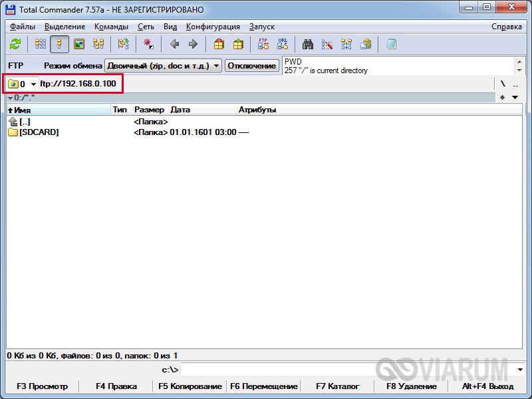Click the SDCARD date 01.01.1601 03:00

(203, 132)
